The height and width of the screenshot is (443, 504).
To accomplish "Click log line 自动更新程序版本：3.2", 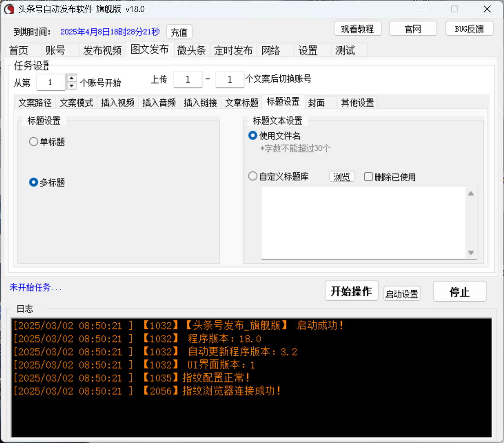I will tap(155, 352).
